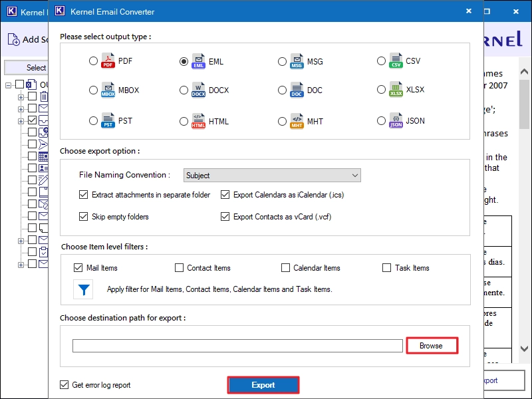Click the orange MHT file icon
The width and height of the screenshot is (532, 399).
(x=297, y=121)
